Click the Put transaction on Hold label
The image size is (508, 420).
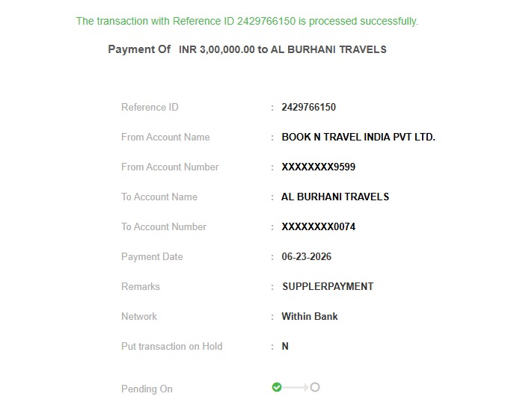pos(172,346)
